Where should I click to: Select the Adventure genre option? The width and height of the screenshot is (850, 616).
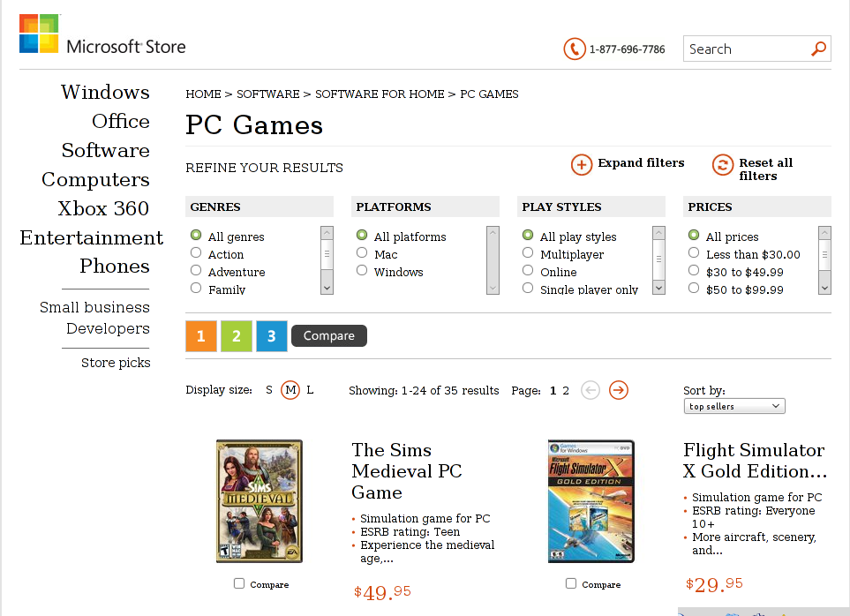(x=196, y=270)
